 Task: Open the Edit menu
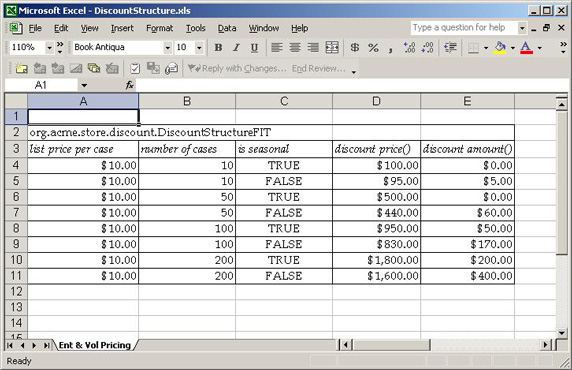click(x=61, y=28)
